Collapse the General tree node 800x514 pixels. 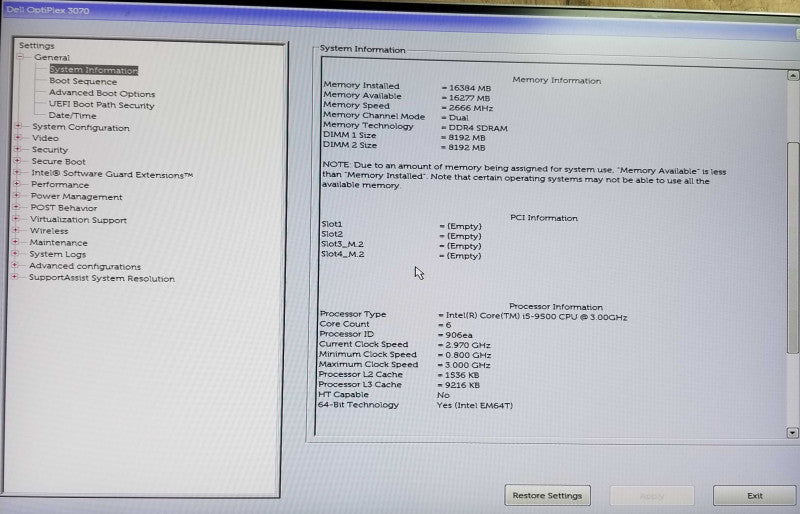click(20, 57)
